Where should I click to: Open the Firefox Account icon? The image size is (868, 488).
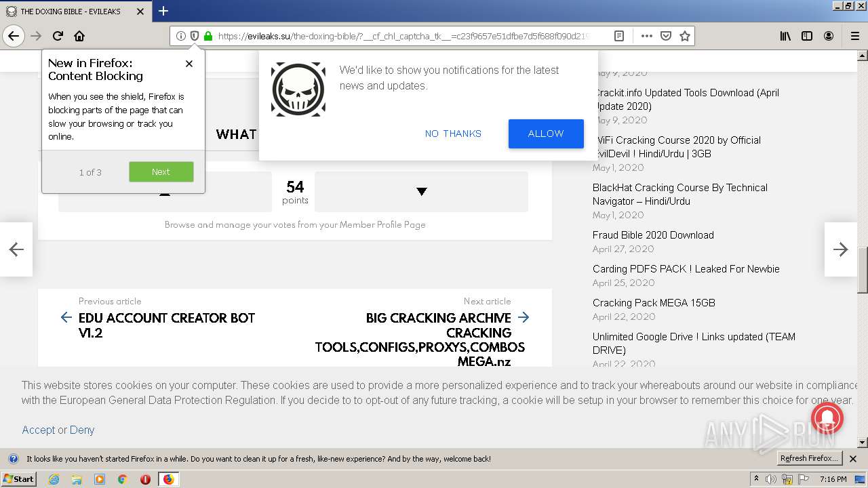[829, 36]
